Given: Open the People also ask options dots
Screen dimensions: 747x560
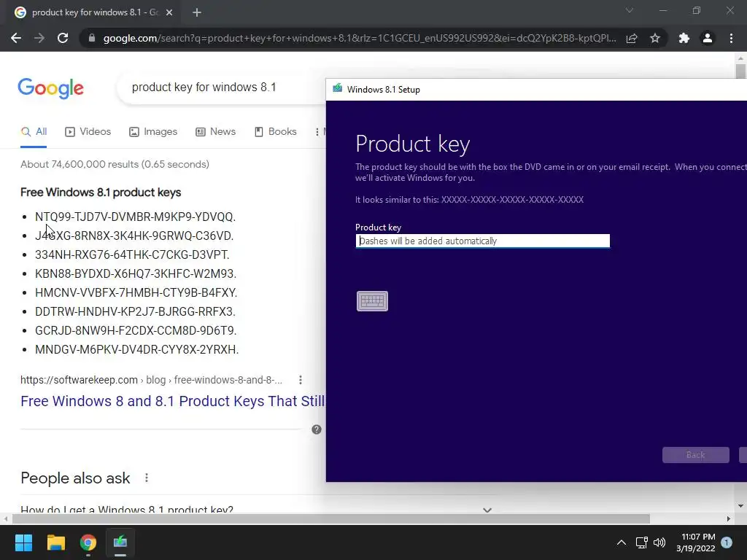Looking at the screenshot, I should pos(146,478).
